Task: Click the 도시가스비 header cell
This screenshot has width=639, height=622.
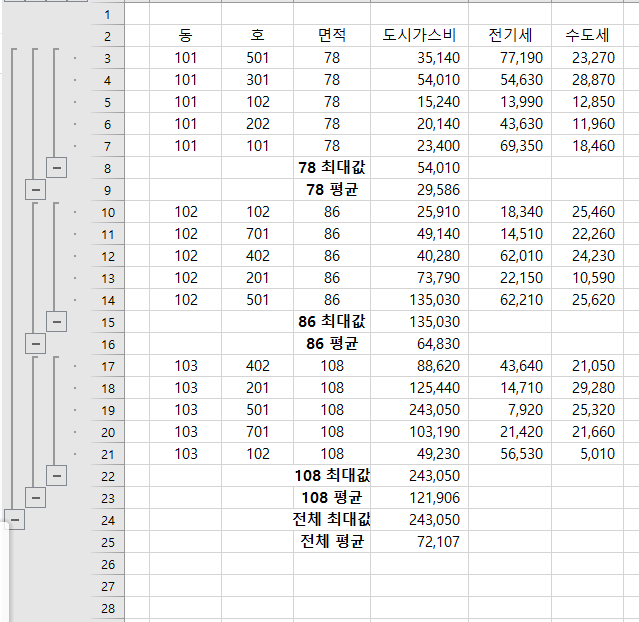Action: coord(420,35)
